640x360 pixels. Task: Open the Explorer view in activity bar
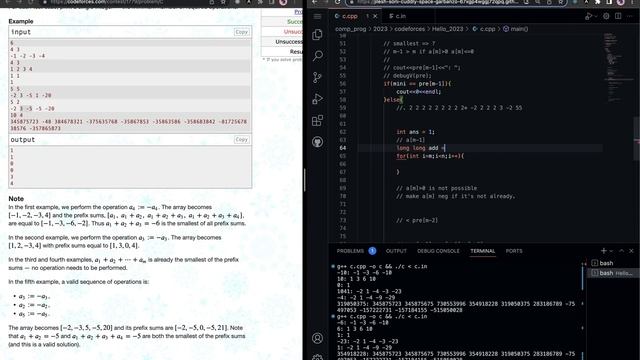click(x=317, y=35)
